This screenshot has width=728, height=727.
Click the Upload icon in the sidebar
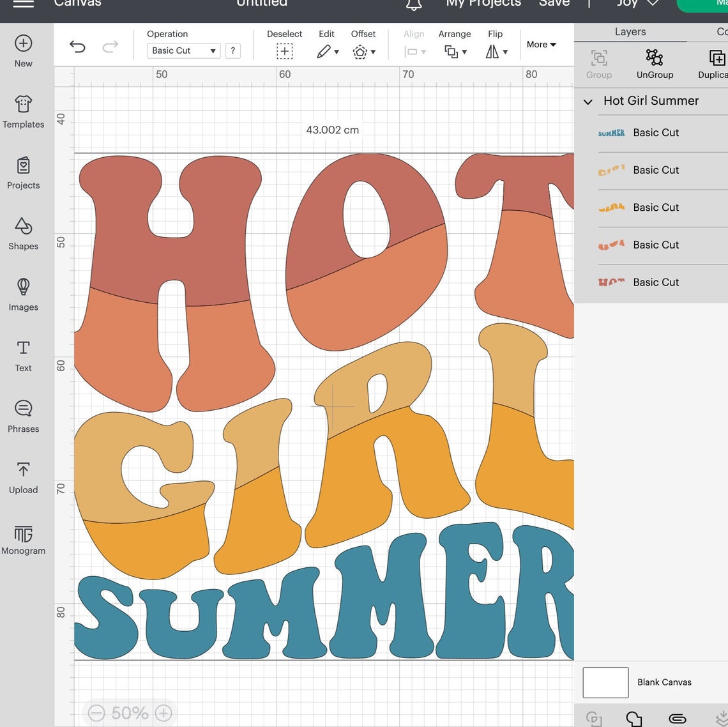tap(23, 477)
